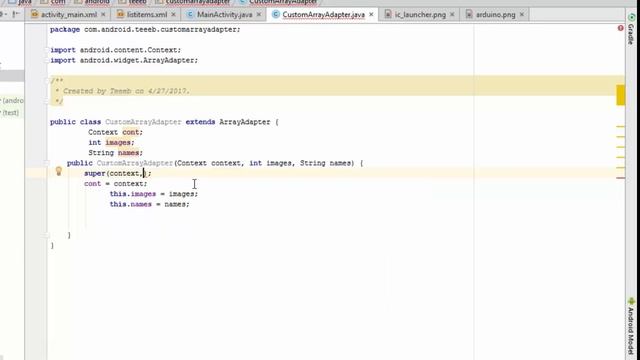Switch to the MainActivity.java tab
Screen dimensions: 640x360
click(x=224, y=15)
